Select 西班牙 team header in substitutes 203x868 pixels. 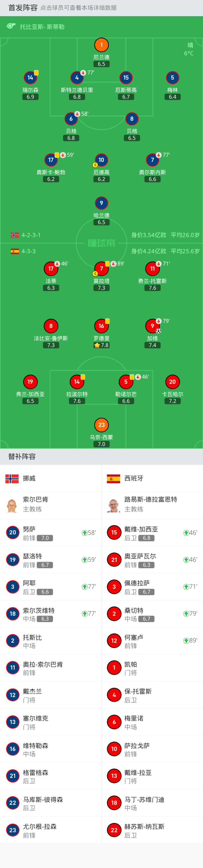pos(134,478)
